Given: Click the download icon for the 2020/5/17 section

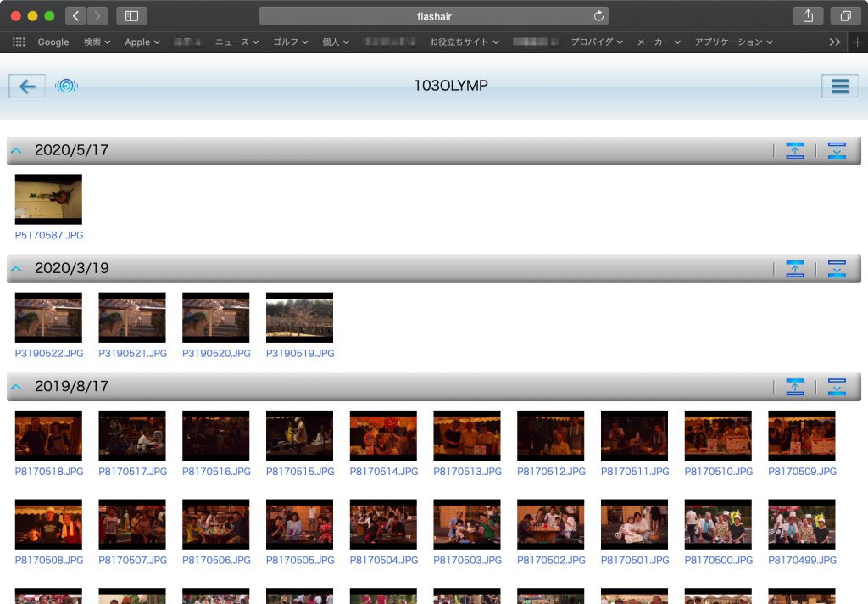Looking at the screenshot, I should (x=837, y=151).
